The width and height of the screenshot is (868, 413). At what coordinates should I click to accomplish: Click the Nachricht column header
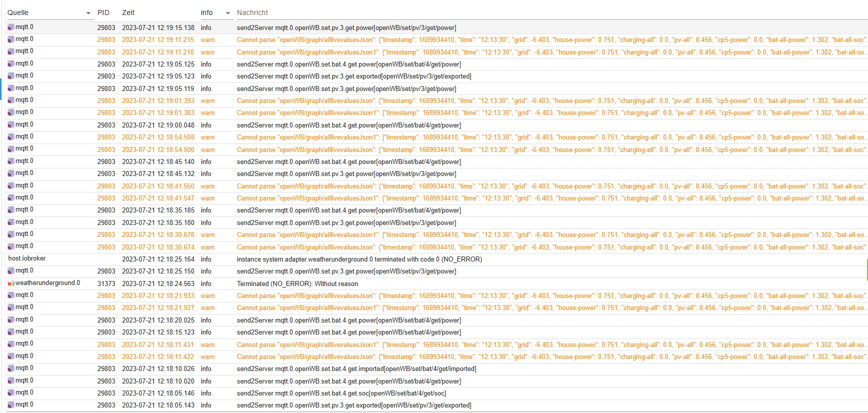(252, 12)
